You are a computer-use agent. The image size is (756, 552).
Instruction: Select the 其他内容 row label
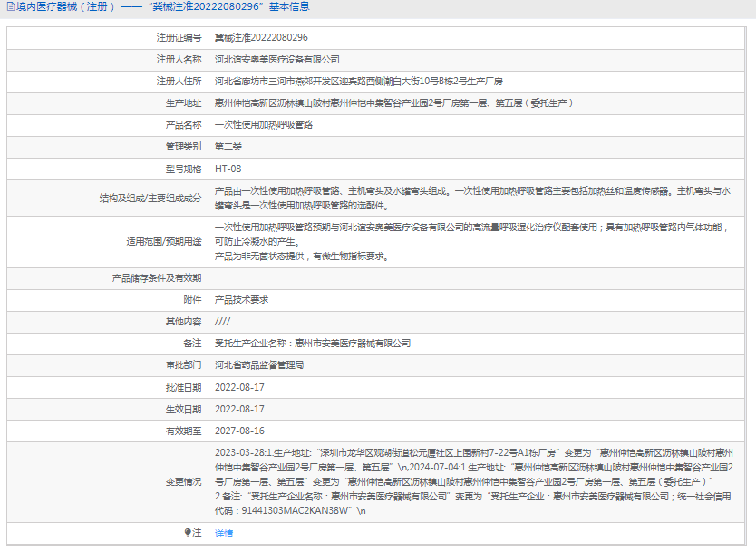[x=184, y=322]
